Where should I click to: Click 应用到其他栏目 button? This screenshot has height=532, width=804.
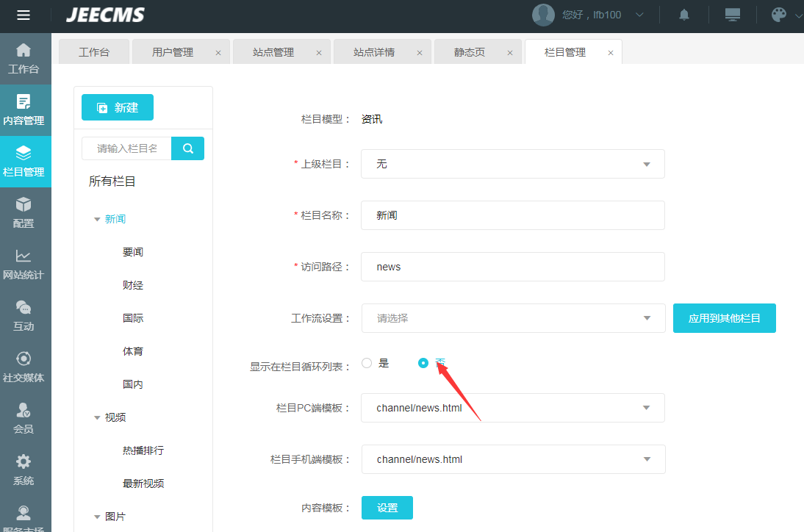(x=724, y=318)
